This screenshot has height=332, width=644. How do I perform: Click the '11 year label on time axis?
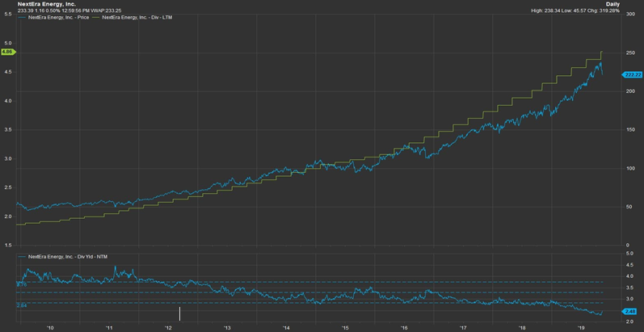[109, 328]
